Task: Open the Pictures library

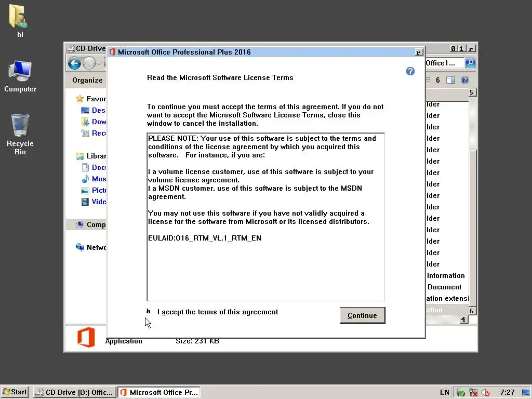Action: pyautogui.click(x=94, y=190)
